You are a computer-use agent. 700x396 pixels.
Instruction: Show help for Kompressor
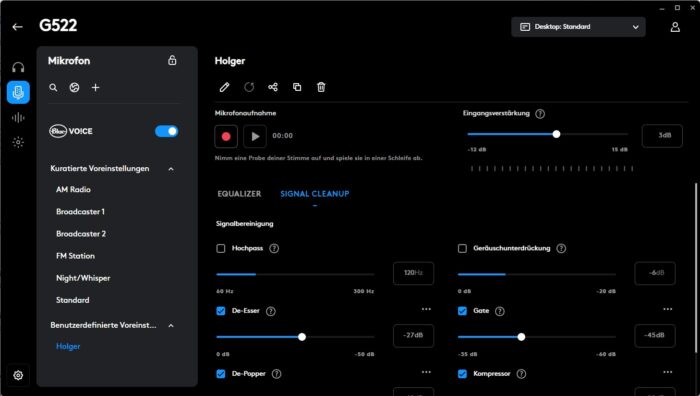(521, 374)
